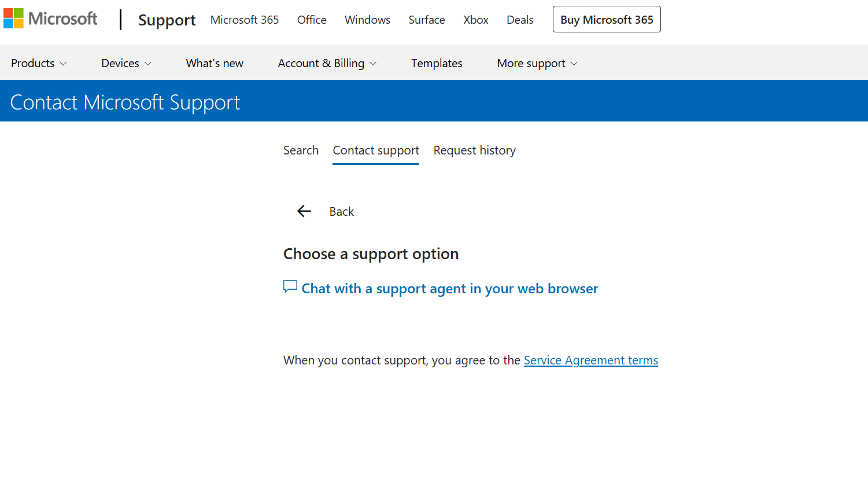Screen dimensions: 868x494
Task: Go to Windows in top navigation
Action: (367, 20)
